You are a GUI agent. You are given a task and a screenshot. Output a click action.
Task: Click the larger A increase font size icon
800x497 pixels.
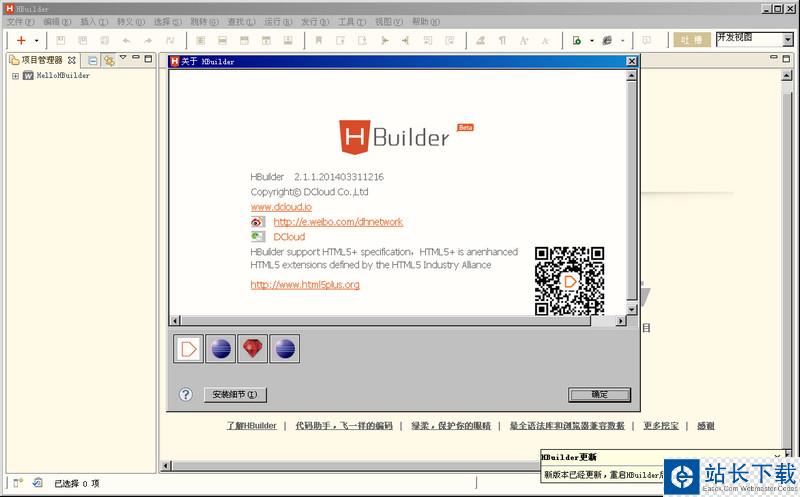(524, 40)
